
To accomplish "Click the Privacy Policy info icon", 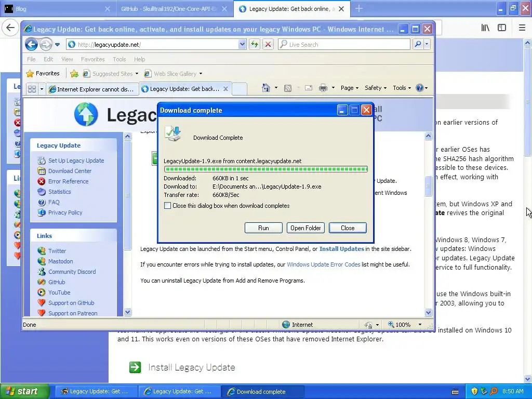I will pyautogui.click(x=42, y=212).
